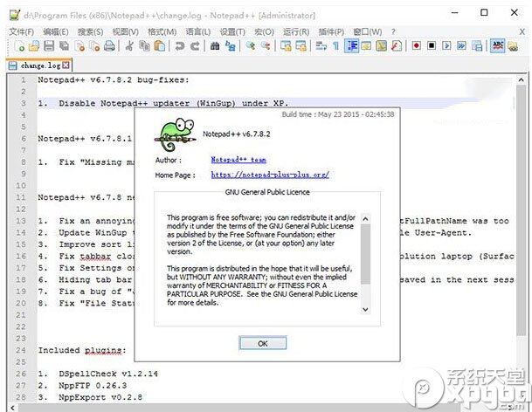Start macro recording with red dot icon
Image resolution: width=532 pixels, height=412 pixels.
click(x=417, y=45)
